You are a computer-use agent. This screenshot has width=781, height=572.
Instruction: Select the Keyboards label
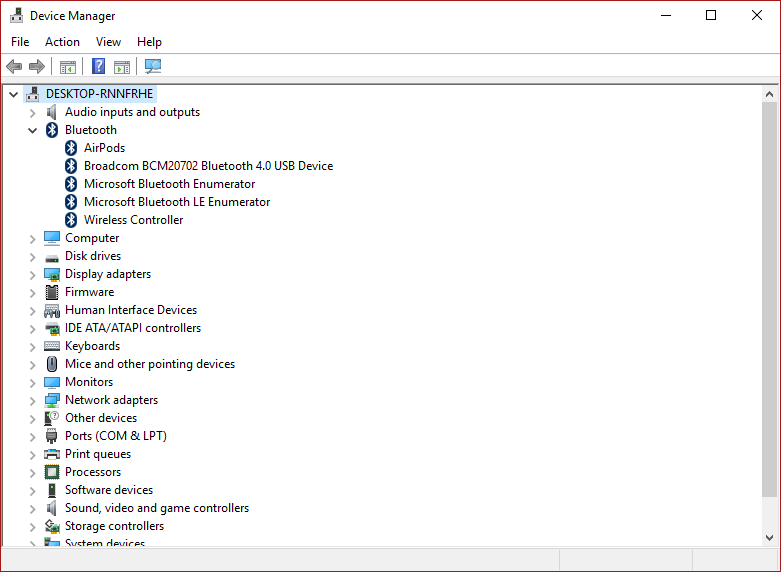tap(93, 346)
